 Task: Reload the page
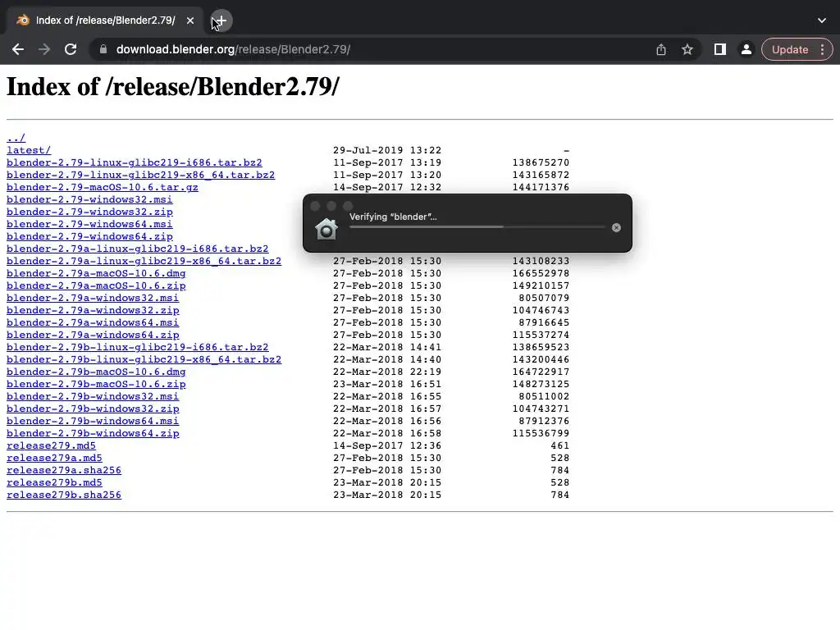(71, 49)
